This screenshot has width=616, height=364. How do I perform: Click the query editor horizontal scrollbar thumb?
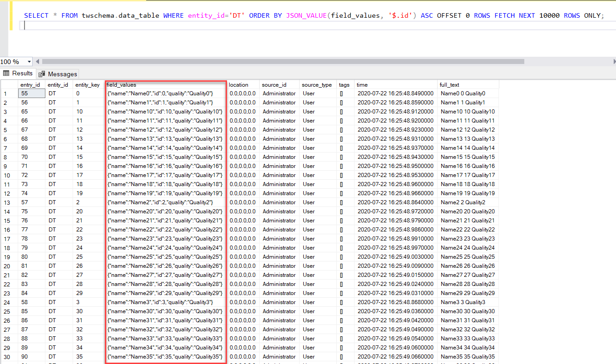pos(283,62)
